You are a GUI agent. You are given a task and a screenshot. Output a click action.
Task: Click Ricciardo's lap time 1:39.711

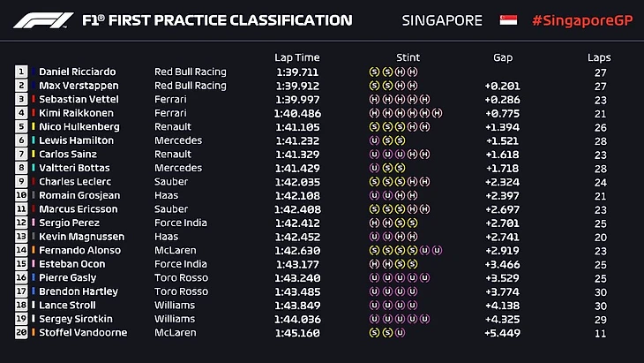coord(296,72)
